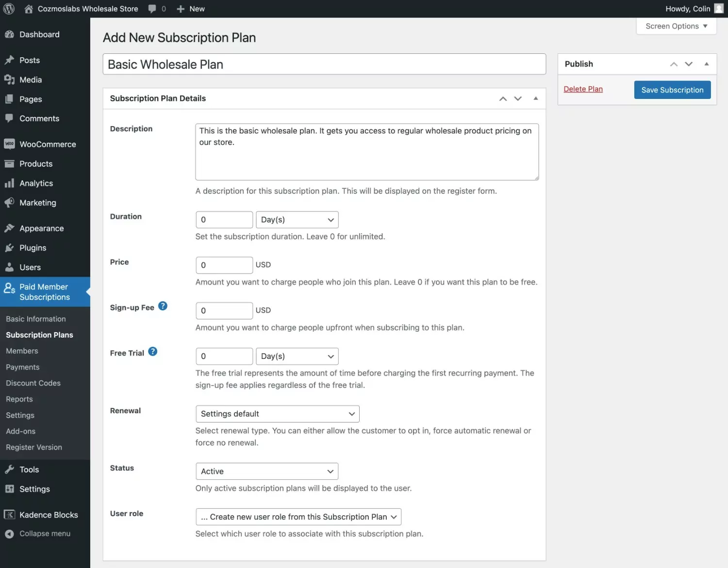The image size is (728, 568).
Task: Click the WooCommerce logo icon
Action: (x=9, y=144)
